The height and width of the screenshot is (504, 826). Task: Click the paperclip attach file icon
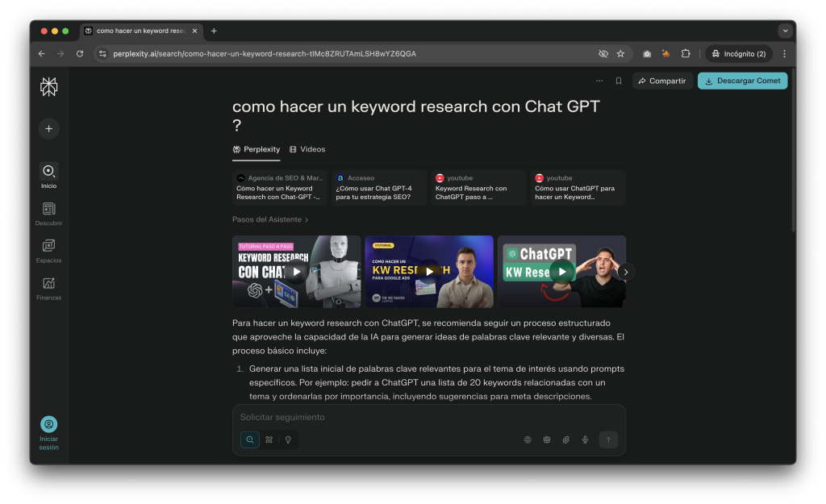tap(565, 439)
